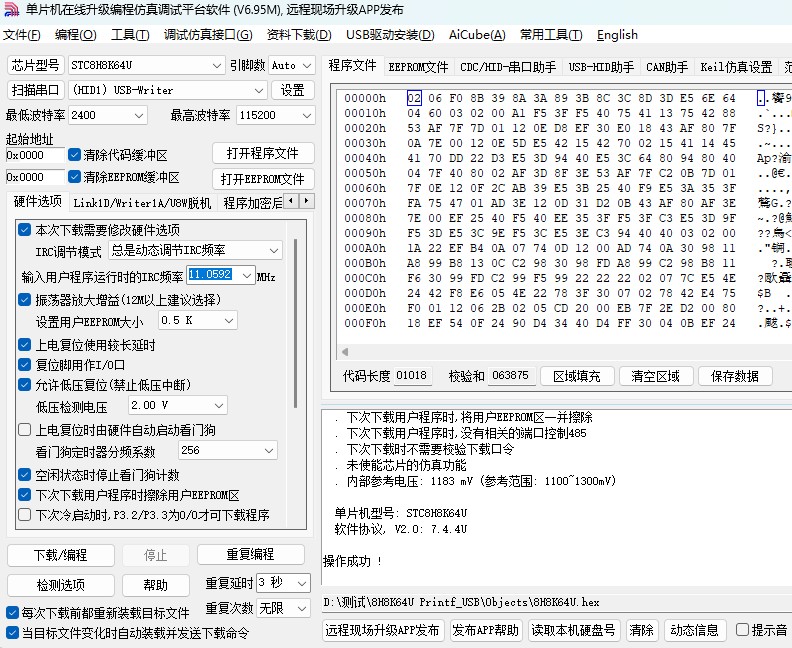The width and height of the screenshot is (792, 648).
Task: Click 扫描串口 button
Action: 35,90
